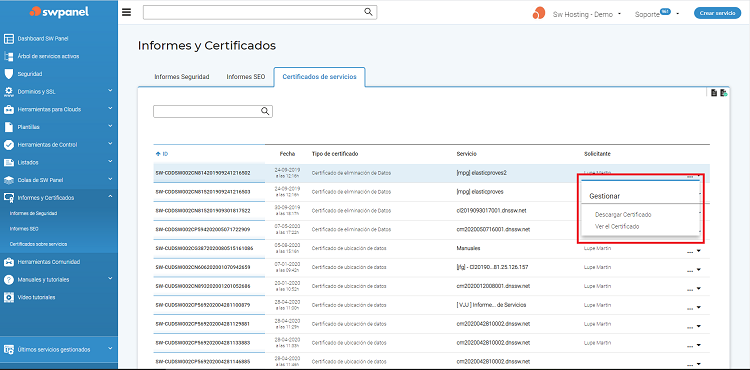Click the Colas de SW Panel icon
The height and width of the screenshot is (370, 750).
point(9,180)
